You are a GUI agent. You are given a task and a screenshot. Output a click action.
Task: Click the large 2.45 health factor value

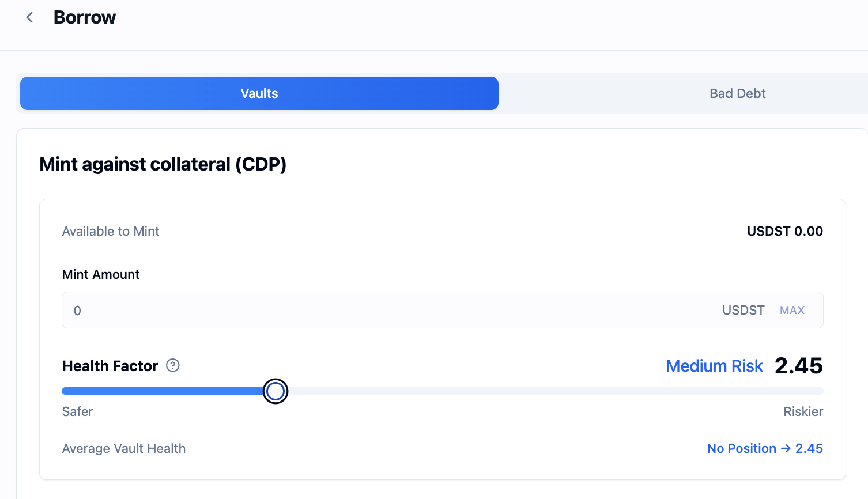(798, 366)
